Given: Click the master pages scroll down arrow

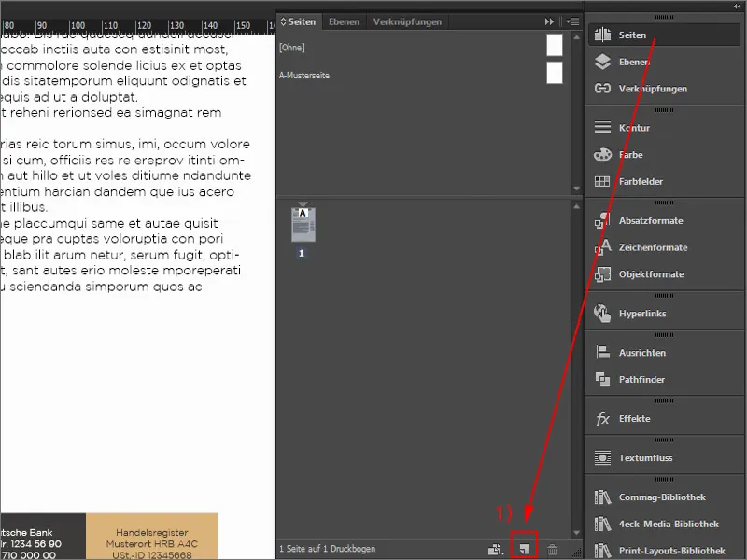Looking at the screenshot, I should click(x=576, y=189).
